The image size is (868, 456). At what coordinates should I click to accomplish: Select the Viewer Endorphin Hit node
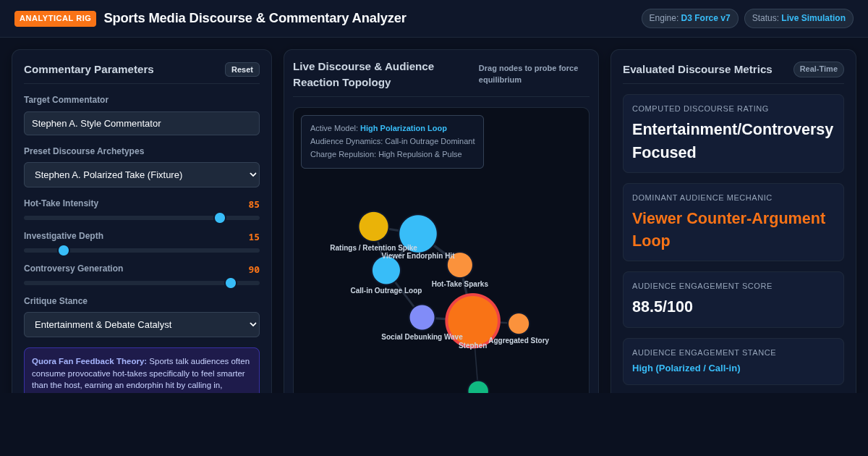tap(418, 234)
